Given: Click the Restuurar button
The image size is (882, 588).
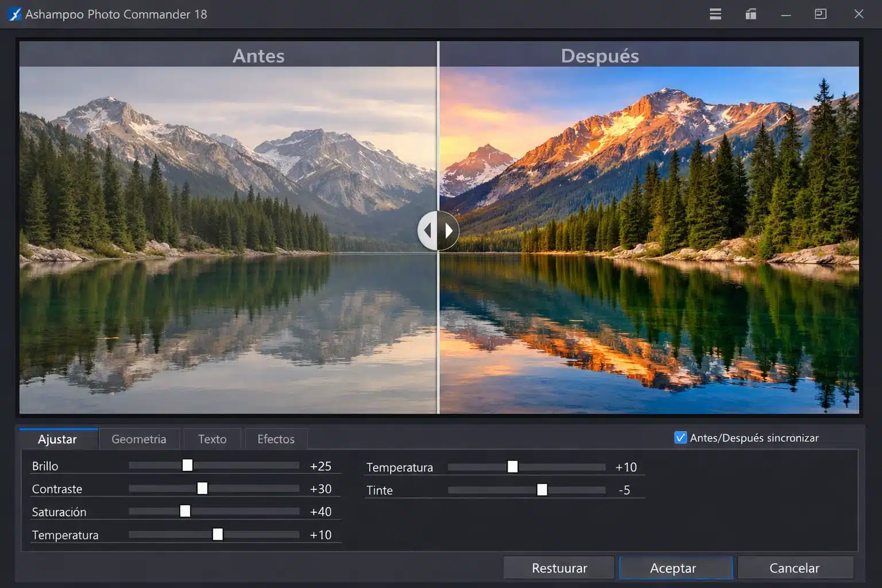Looking at the screenshot, I should tap(558, 567).
